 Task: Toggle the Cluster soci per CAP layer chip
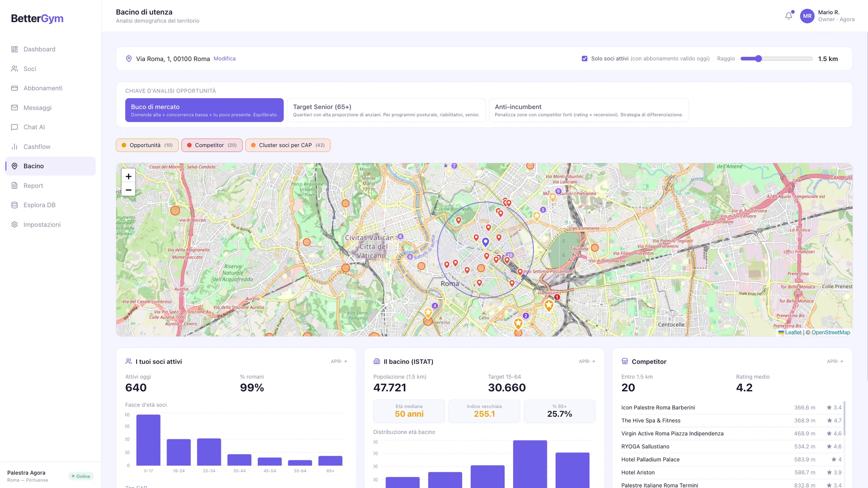288,145
